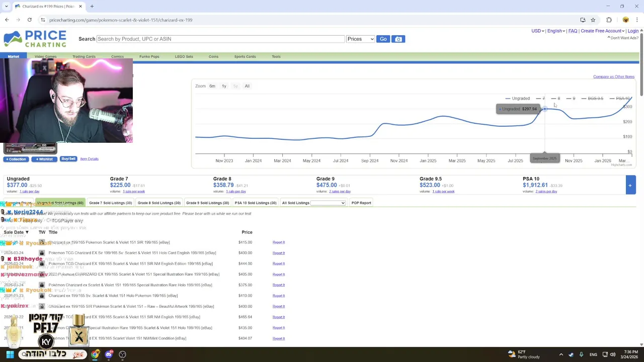Click the site info icon beside the URL
The height and width of the screenshot is (362, 644).
click(x=43, y=20)
